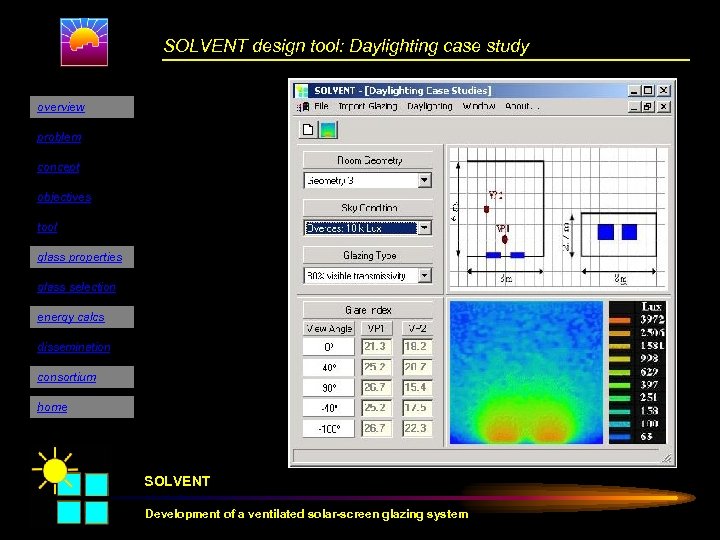
Task: Click the -100° view angle cell
Action: (x=329, y=428)
